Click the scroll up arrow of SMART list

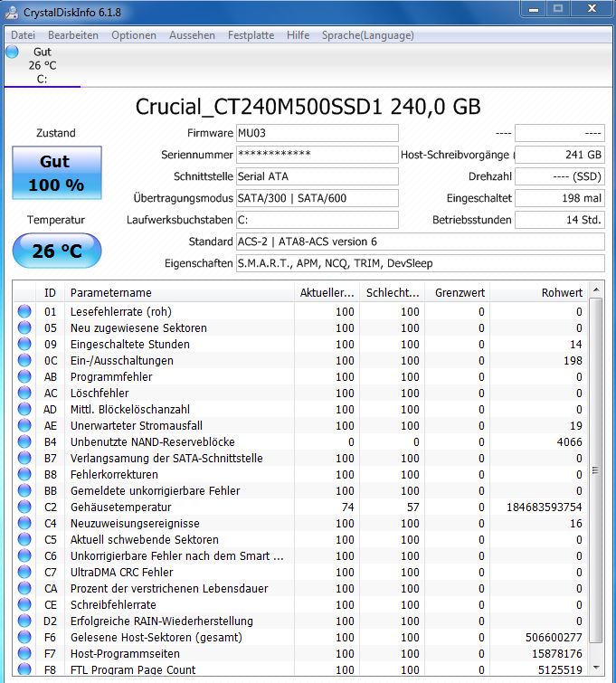(x=596, y=289)
